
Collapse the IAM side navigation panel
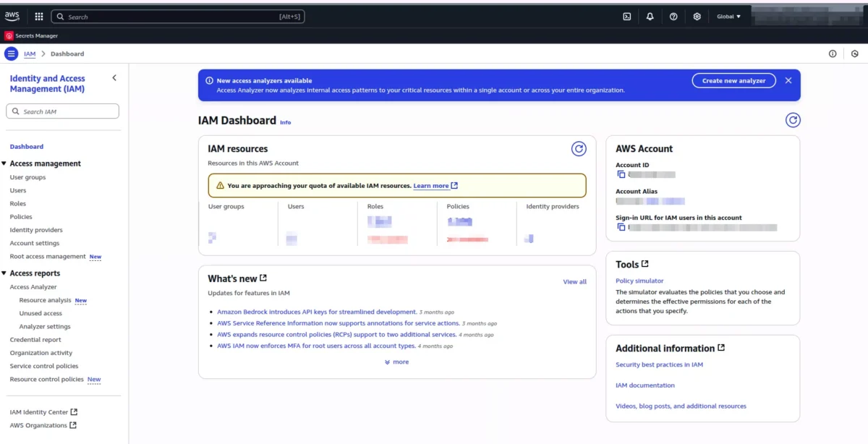pos(114,78)
